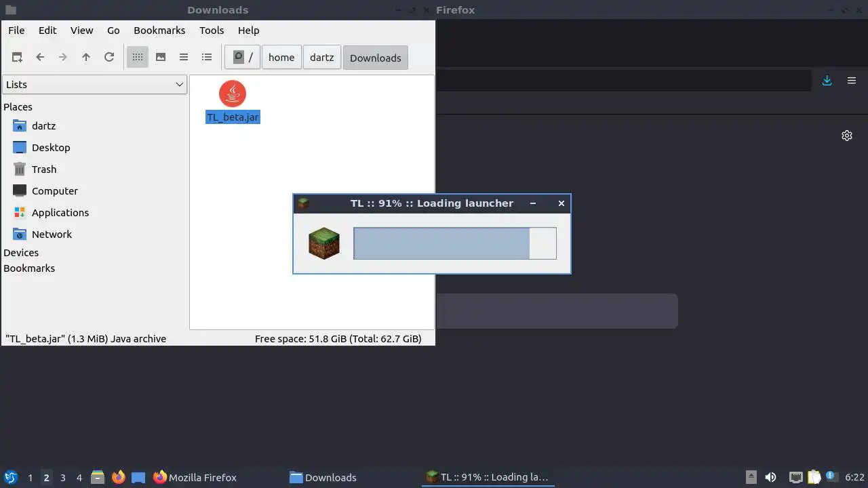Launch Firefox from quick launch
868x488 pixels.
coord(118,477)
